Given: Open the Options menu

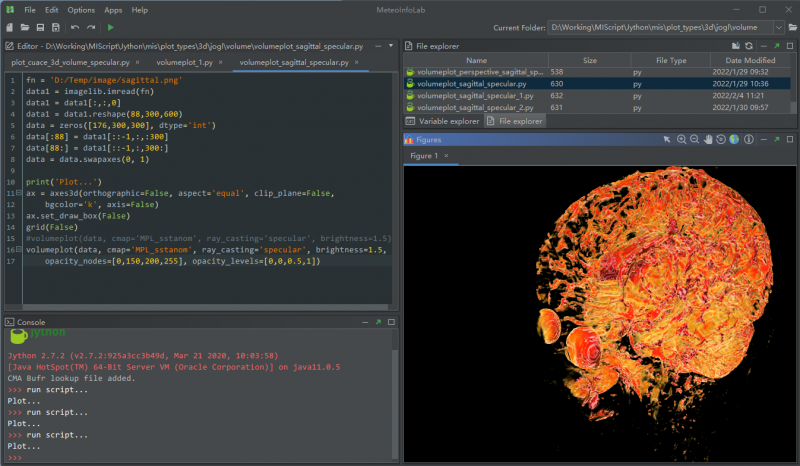Looking at the screenshot, I should tap(81, 9).
